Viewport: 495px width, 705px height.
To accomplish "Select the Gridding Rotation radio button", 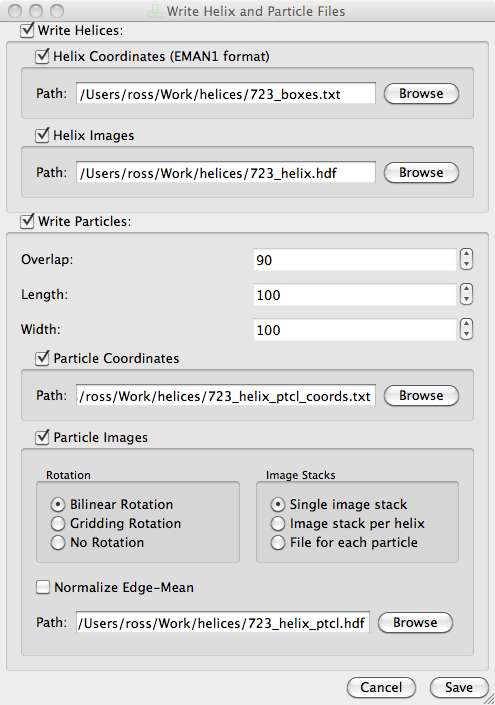I will [x=58, y=524].
